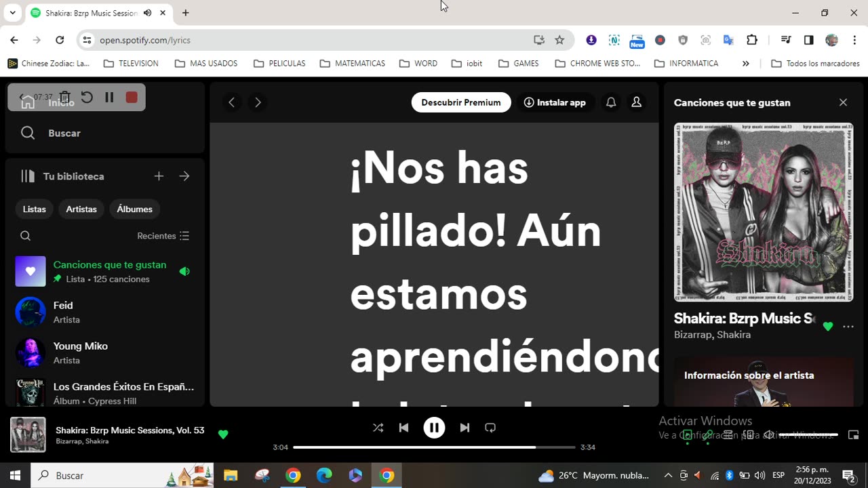The height and width of the screenshot is (488, 868).
Task: Open Canciones que te gustan playlist
Action: (x=105, y=271)
